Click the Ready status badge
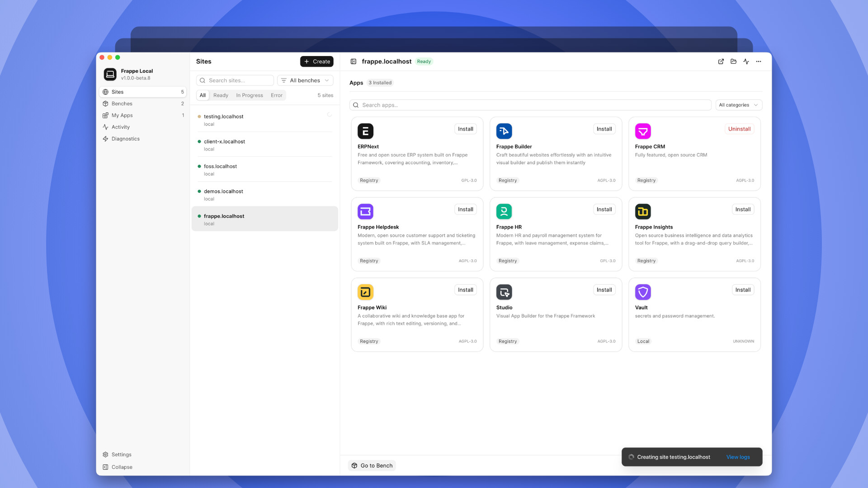This screenshot has width=868, height=488. 424,61
